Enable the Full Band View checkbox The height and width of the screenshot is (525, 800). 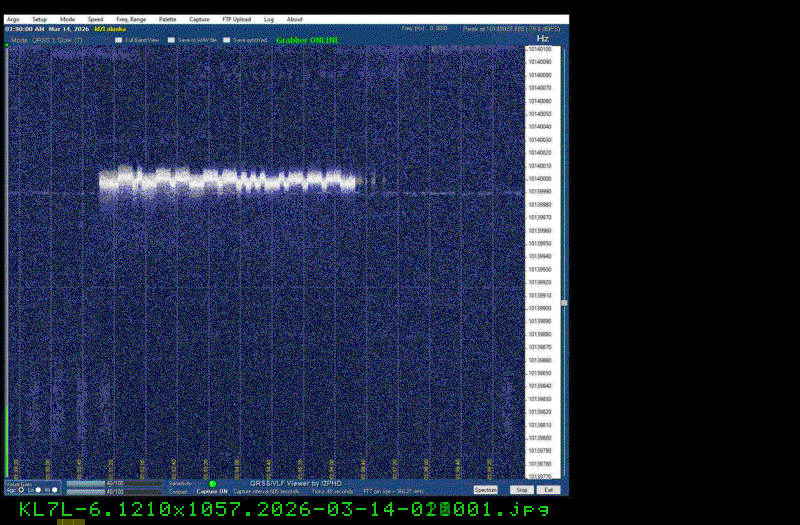[118, 40]
